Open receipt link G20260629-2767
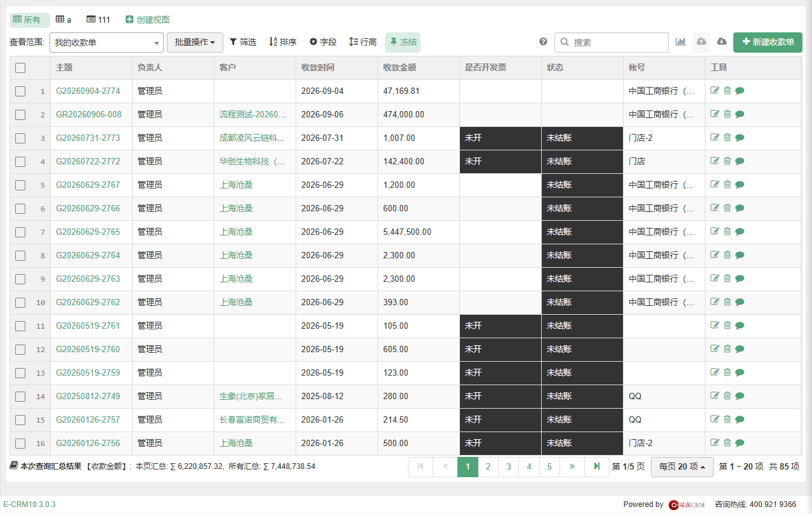Image resolution: width=812 pixels, height=514 pixels. 88,185
